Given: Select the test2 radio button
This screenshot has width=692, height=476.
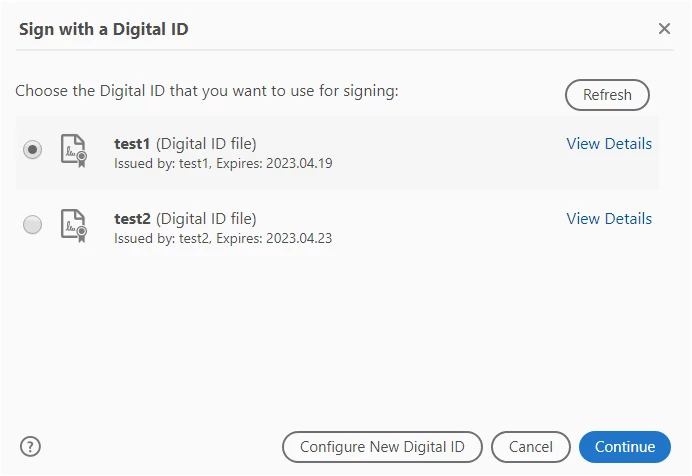Looking at the screenshot, I should click(x=33, y=225).
